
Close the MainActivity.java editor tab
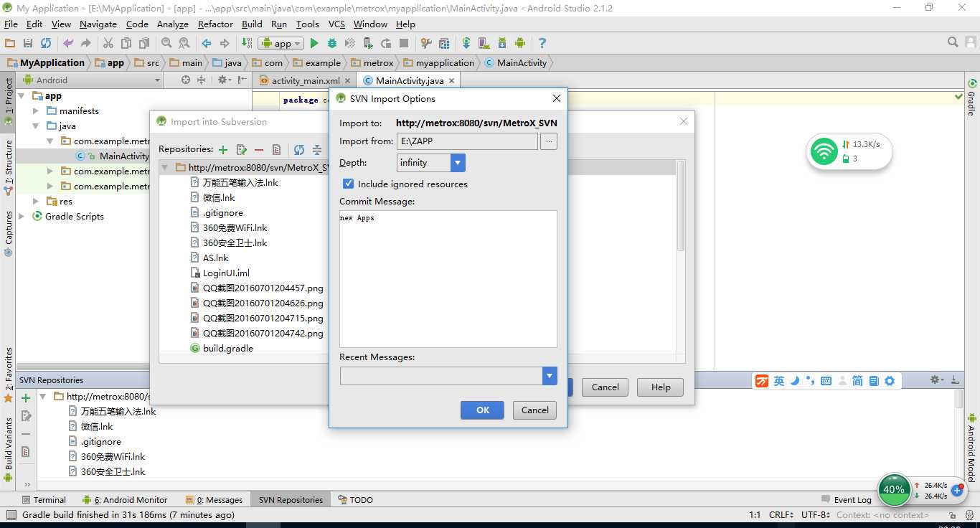coord(452,81)
